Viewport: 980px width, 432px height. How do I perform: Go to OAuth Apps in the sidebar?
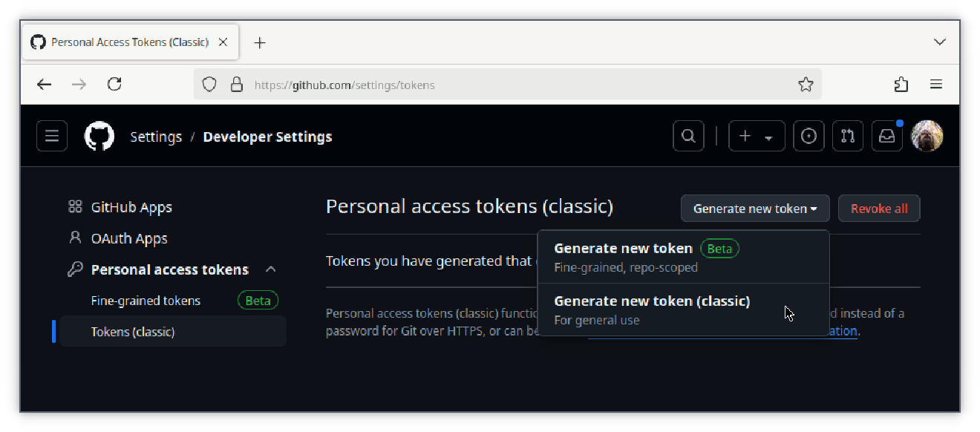[129, 238]
